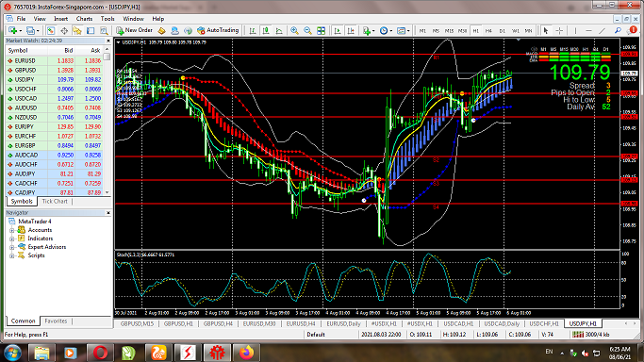The height and width of the screenshot is (362, 644).
Task: Expand the Expert Advisors node
Action: (12, 247)
